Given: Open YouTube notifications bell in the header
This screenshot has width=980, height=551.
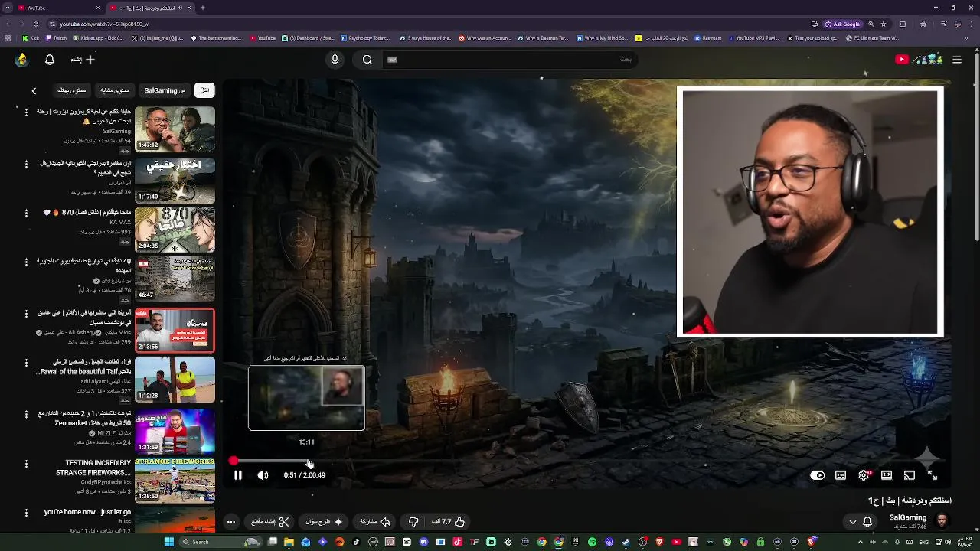Looking at the screenshot, I should pos(50,60).
